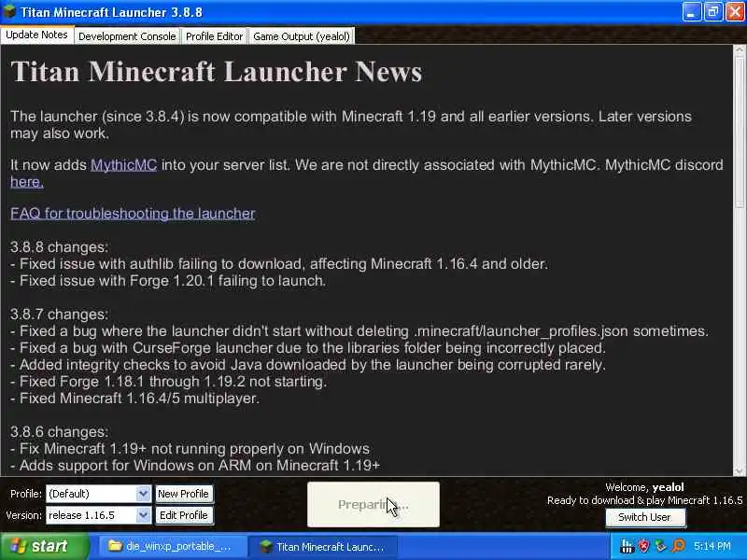Click the '3.8.8 changes:' text

(59, 247)
